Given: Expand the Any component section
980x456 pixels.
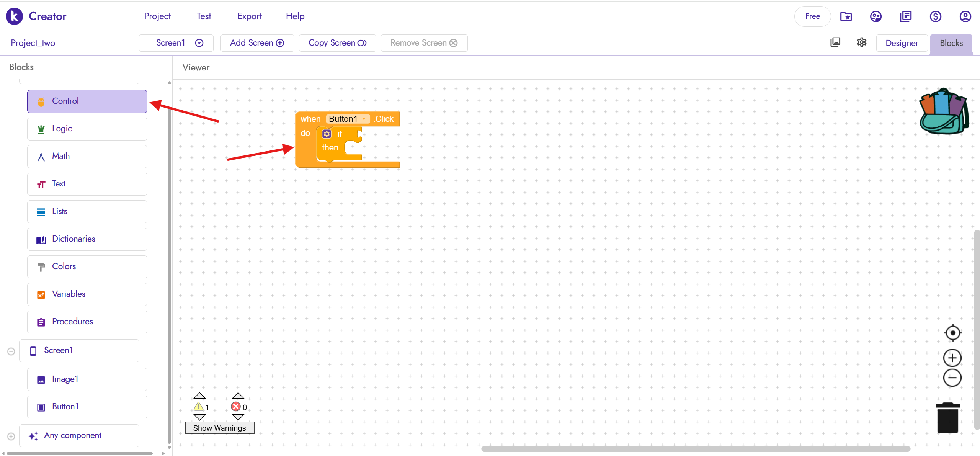Looking at the screenshot, I should click(11, 436).
